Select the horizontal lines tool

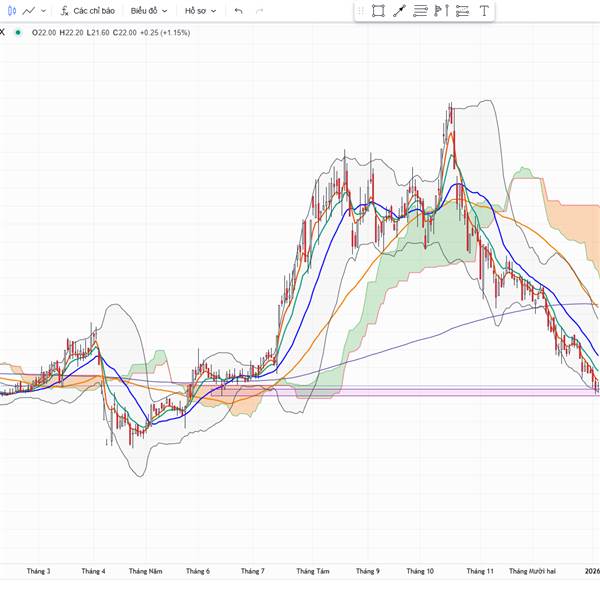coord(420,11)
